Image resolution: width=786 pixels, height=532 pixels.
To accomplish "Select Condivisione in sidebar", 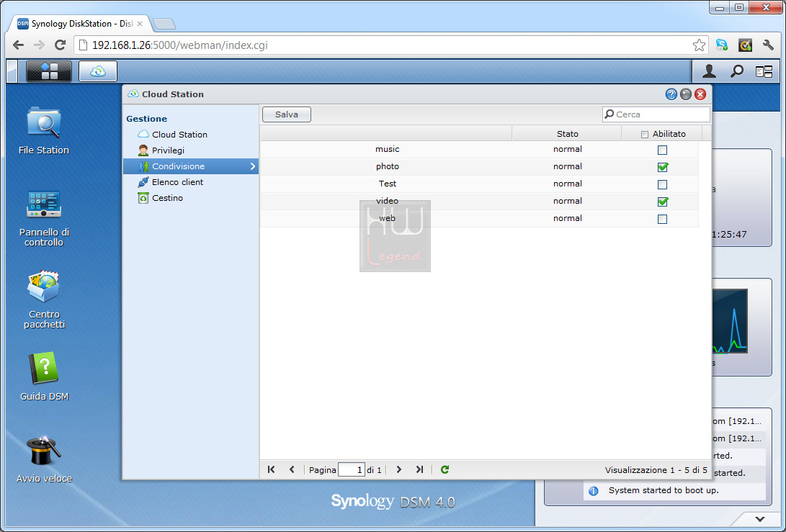I will (190, 166).
